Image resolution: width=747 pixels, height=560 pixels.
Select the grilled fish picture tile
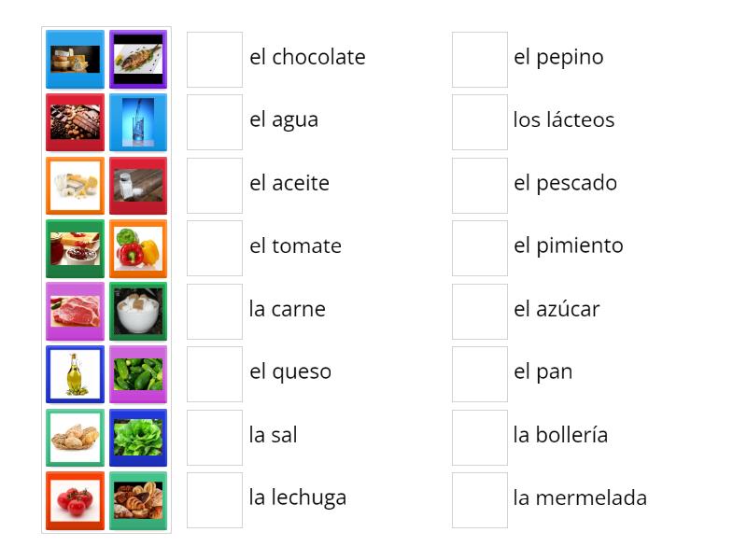[x=137, y=59]
